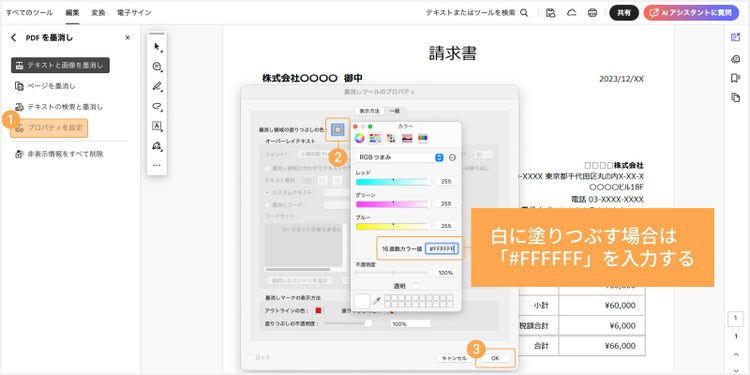Open the page thumbnails icon in right rail

point(736,98)
